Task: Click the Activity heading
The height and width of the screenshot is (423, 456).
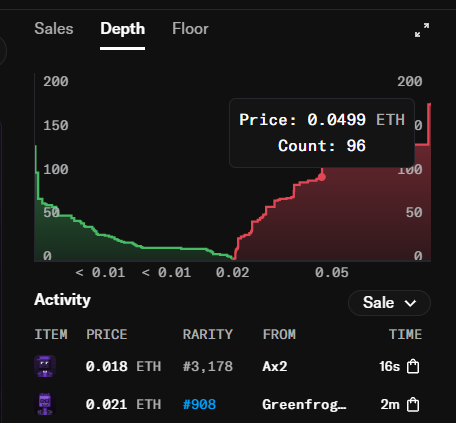Action: (x=62, y=300)
